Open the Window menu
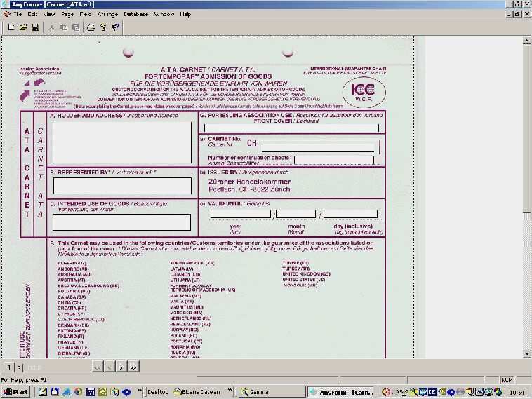 coord(164,14)
